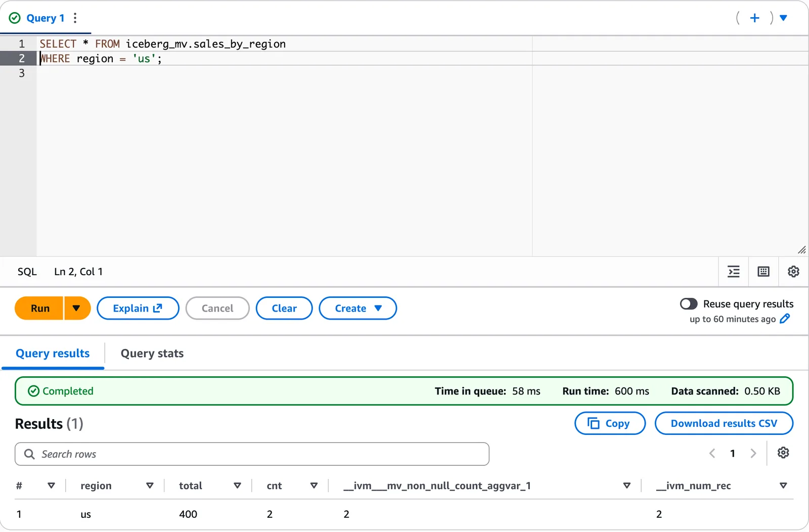This screenshot has height=532, width=809.
Task: Open the Query 1 tab options menu
Action: point(75,18)
